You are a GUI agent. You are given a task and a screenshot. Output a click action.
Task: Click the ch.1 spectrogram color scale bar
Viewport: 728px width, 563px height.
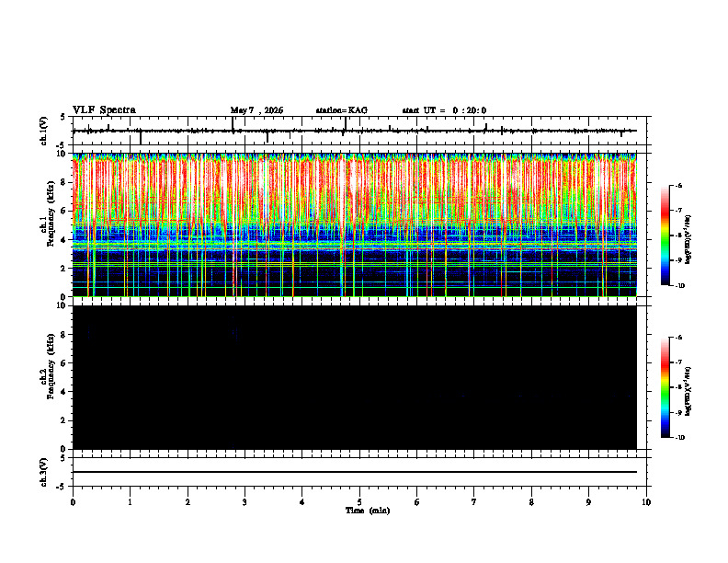[x=665, y=236]
